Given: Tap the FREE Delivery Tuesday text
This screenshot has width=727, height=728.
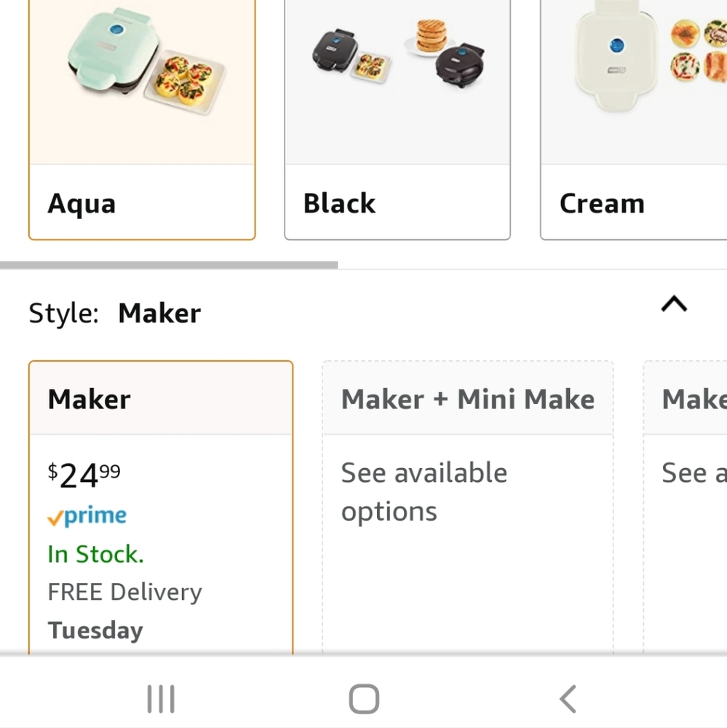Looking at the screenshot, I should (x=124, y=610).
